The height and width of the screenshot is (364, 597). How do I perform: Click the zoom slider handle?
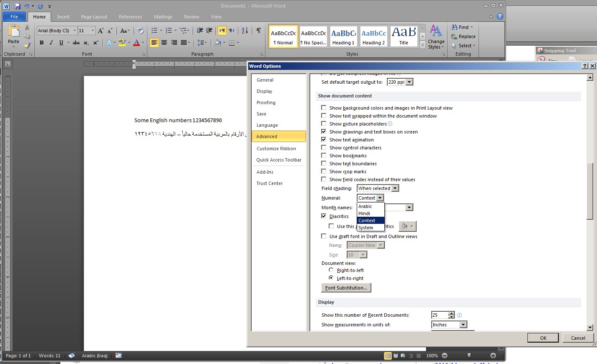point(469,356)
